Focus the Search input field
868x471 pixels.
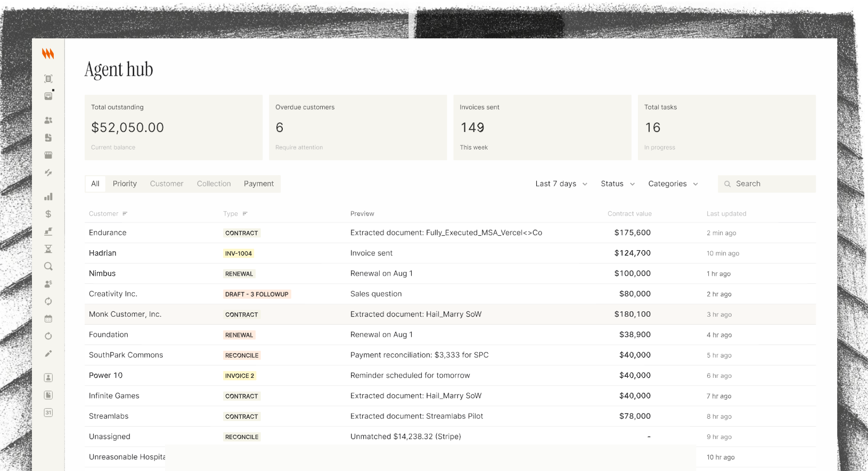click(772, 184)
